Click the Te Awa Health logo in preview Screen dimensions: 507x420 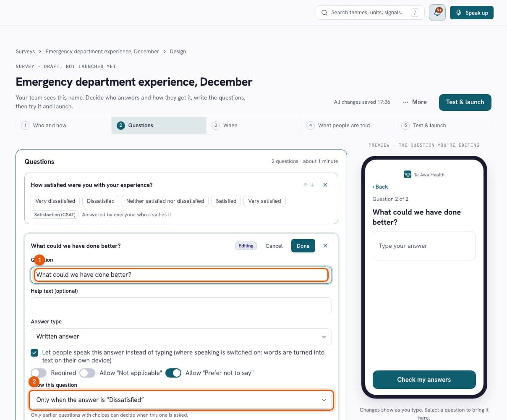pos(407,175)
